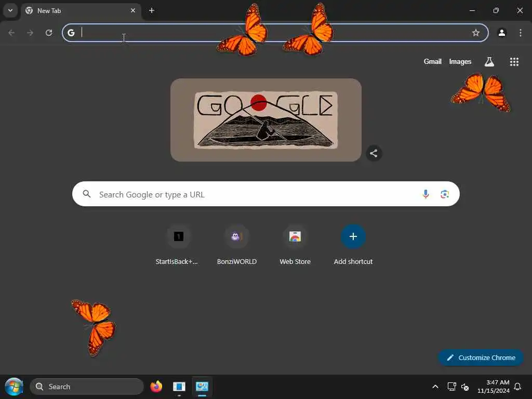Open the BonziWORLD shortcut
This screenshot has height=399, width=532.
click(x=237, y=245)
